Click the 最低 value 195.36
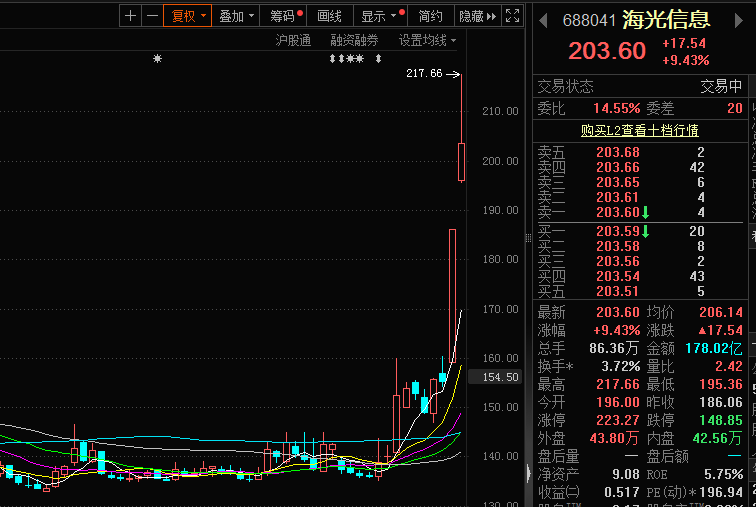 click(721, 384)
